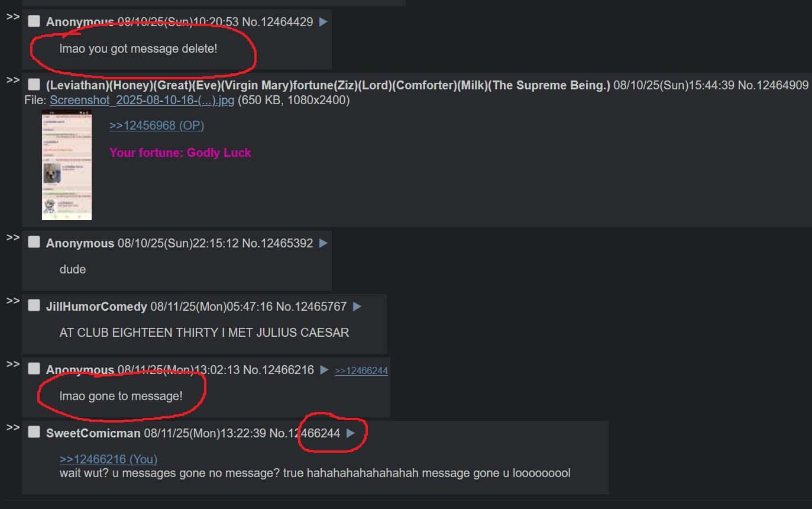Expand the phone screenshot thumbnail

67,165
